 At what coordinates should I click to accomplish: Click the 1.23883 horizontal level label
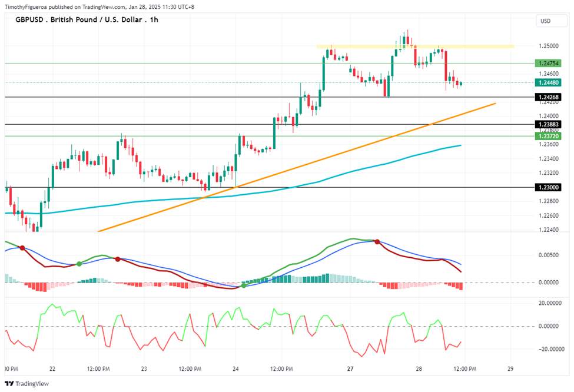click(548, 124)
